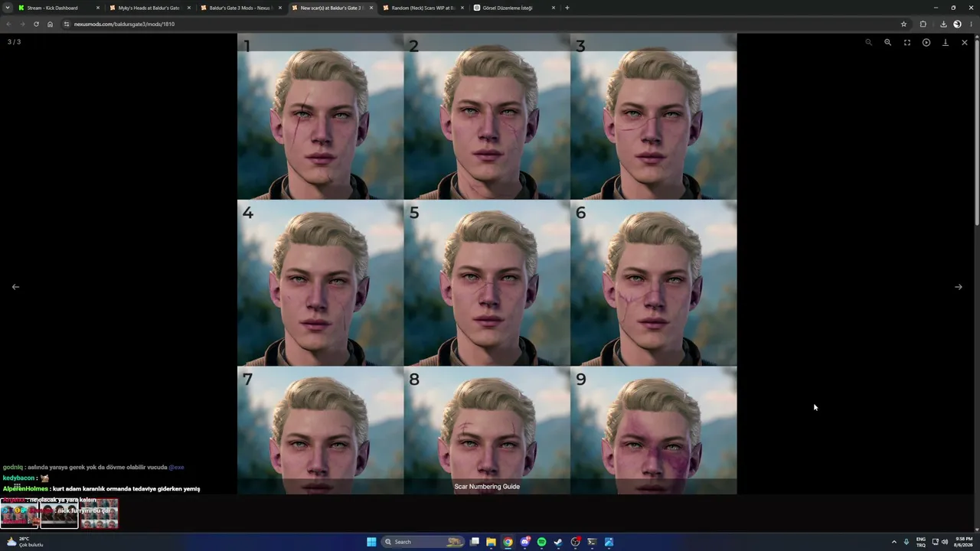Reload the Nexus Mods page

coord(36,24)
